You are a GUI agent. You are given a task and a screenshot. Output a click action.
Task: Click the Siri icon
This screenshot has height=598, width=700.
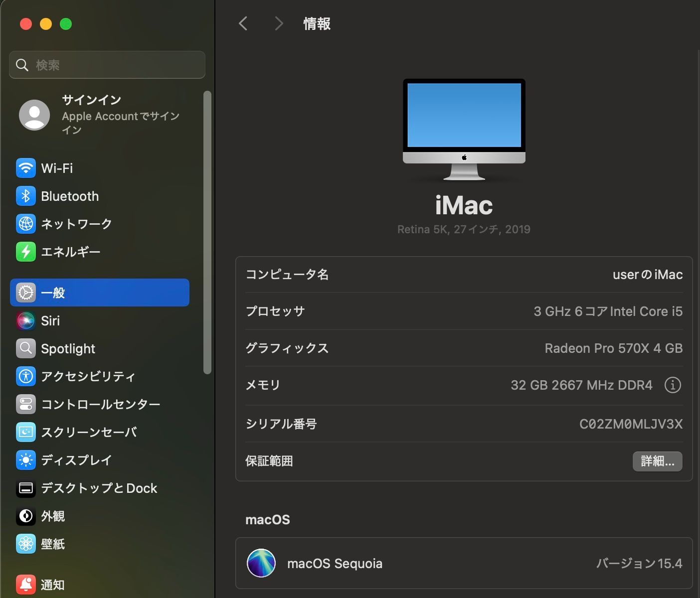(26, 321)
